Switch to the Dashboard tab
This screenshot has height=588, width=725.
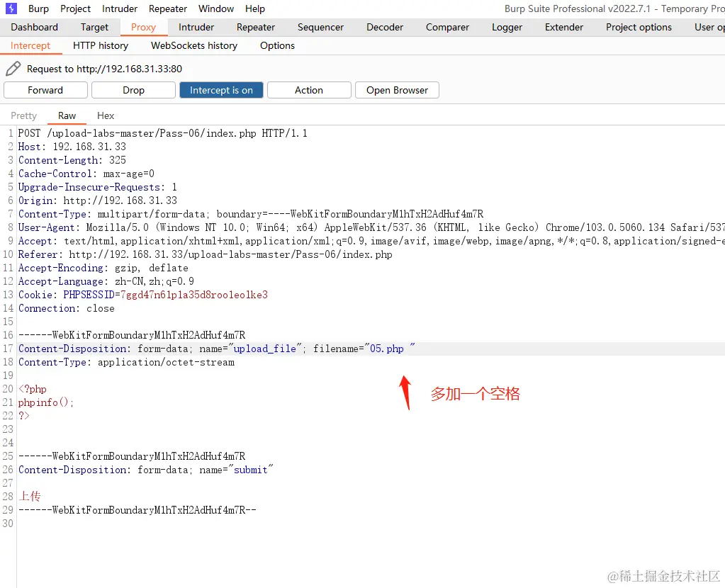(34, 27)
